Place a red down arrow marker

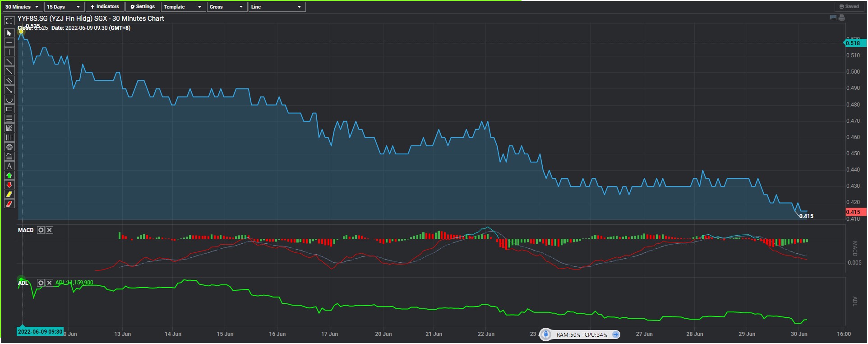coord(9,185)
